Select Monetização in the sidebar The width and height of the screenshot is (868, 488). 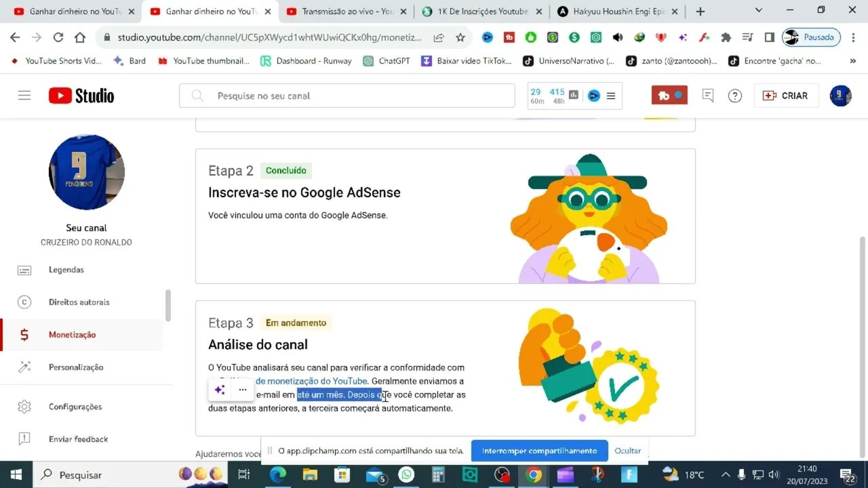[81, 335]
